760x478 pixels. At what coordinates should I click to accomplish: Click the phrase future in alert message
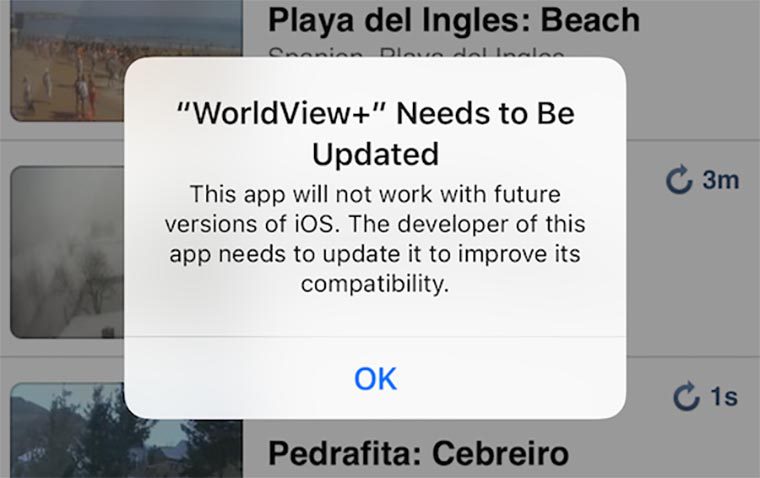tap(527, 194)
